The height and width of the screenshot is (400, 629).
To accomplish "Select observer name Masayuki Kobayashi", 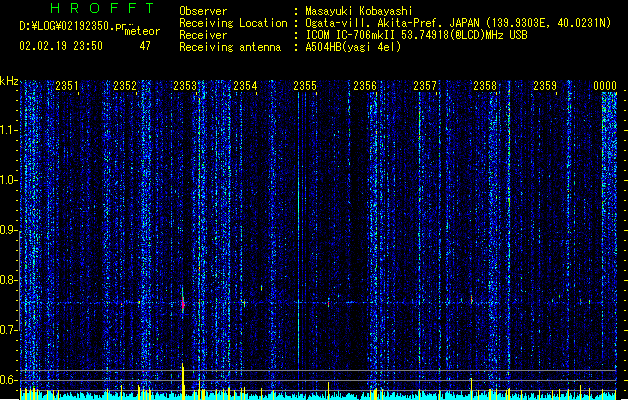I will 359,11.
